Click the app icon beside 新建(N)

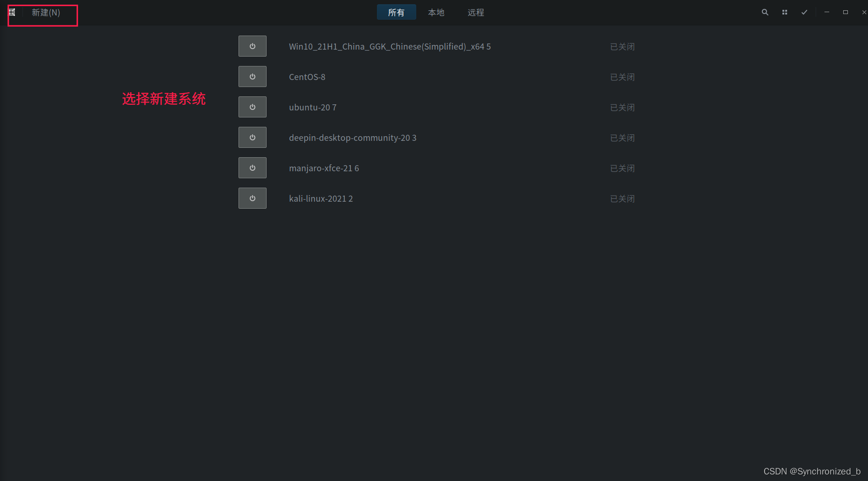[12, 13]
